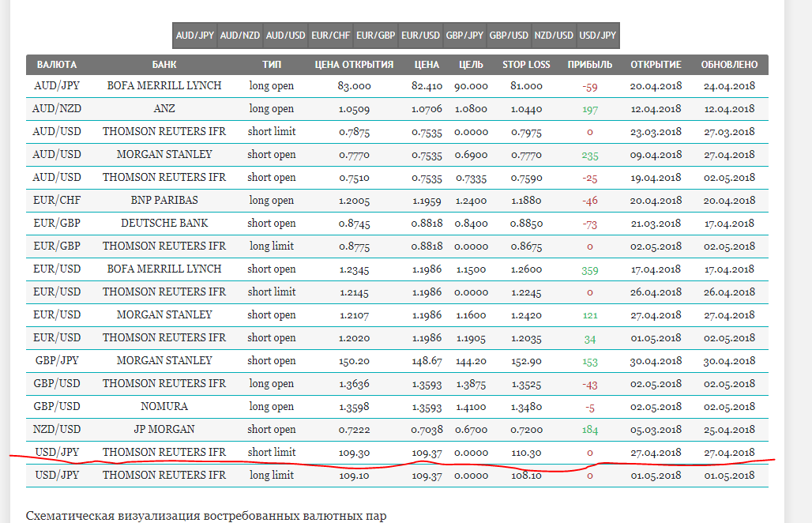812x523 pixels.
Task: Click the profit value 197
Action: point(590,110)
